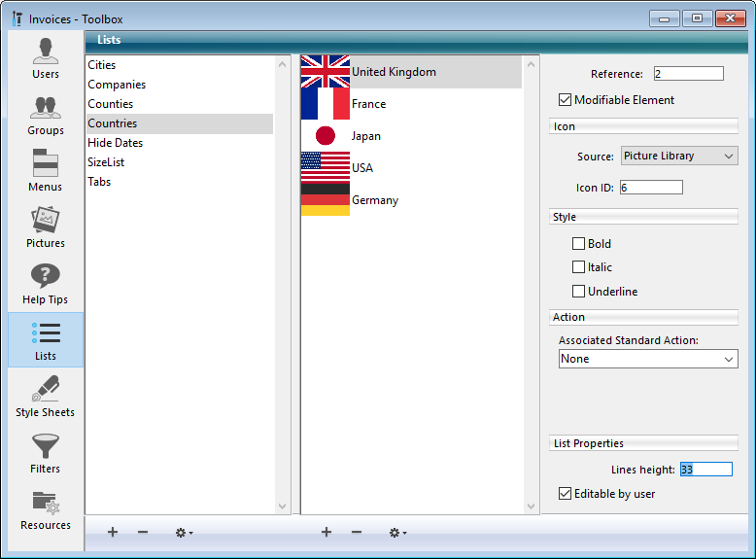Open the Help Tips section
This screenshot has height=559, width=756.
pos(46,284)
